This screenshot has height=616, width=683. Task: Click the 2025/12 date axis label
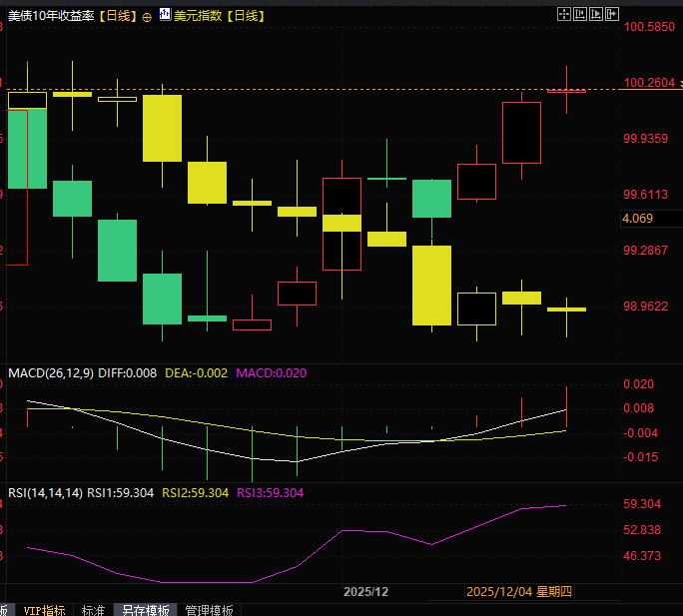pos(365,592)
